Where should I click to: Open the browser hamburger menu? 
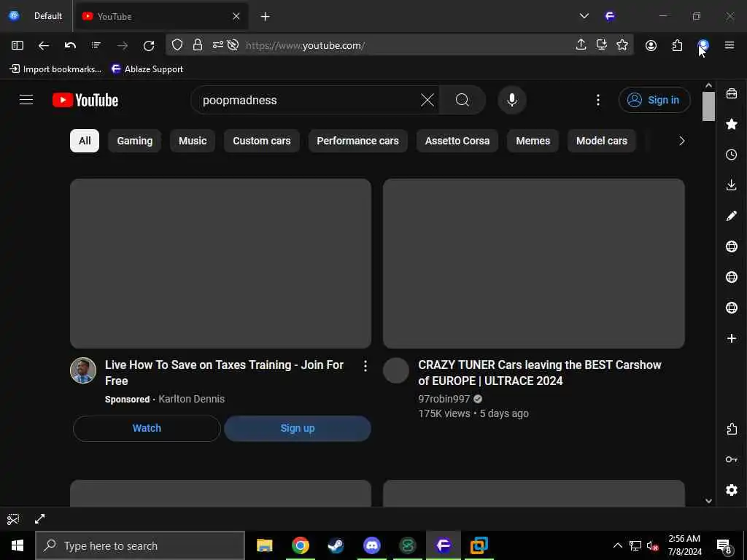click(729, 45)
